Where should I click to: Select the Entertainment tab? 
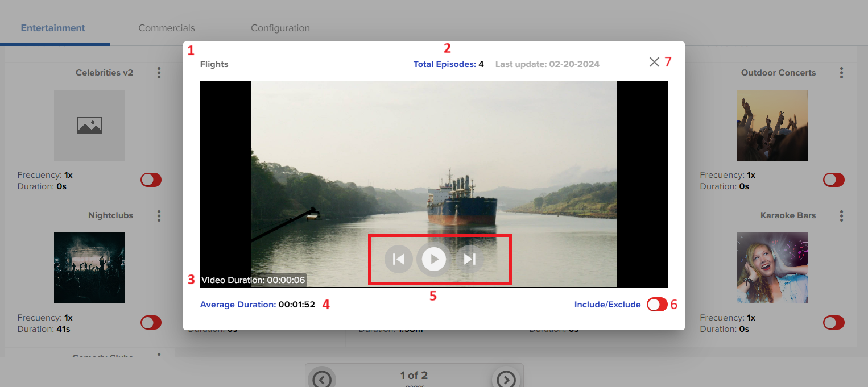[53, 28]
